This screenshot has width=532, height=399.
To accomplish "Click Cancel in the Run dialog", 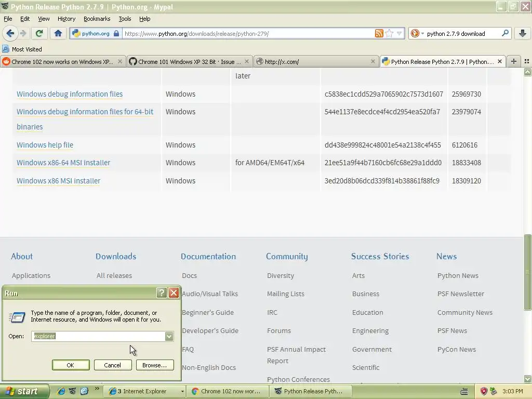I will pyautogui.click(x=112, y=365).
